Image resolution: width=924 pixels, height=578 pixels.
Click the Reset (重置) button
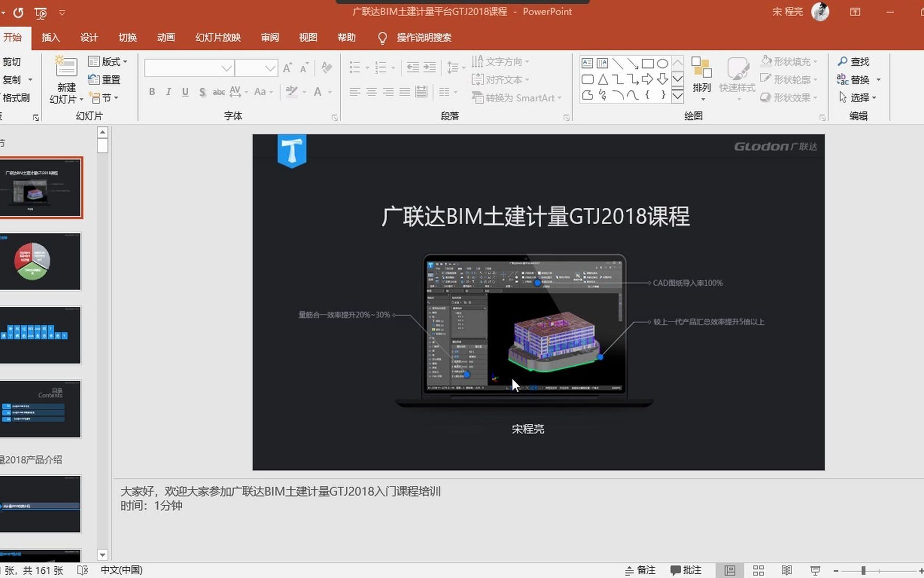104,80
